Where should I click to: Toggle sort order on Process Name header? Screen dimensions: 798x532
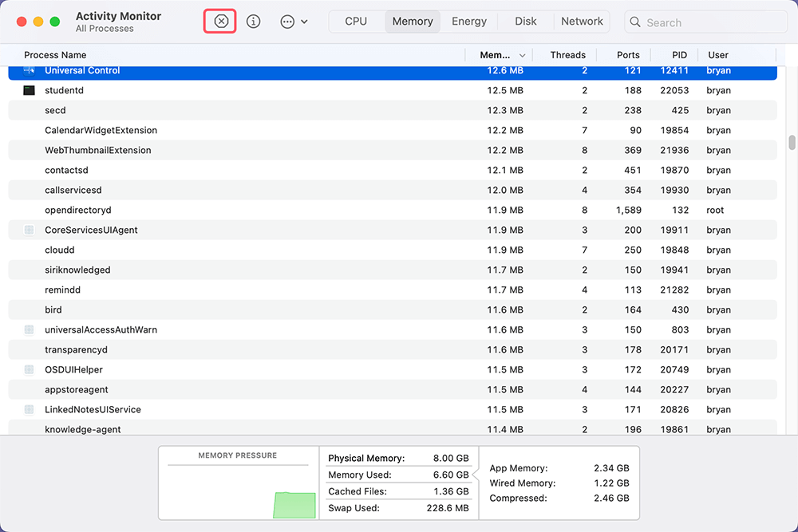pos(55,54)
